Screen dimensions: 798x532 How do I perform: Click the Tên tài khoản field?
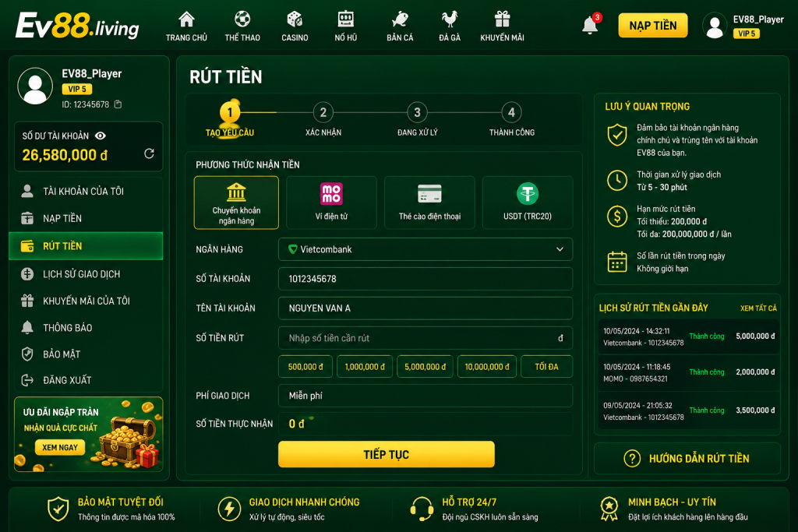pos(425,308)
